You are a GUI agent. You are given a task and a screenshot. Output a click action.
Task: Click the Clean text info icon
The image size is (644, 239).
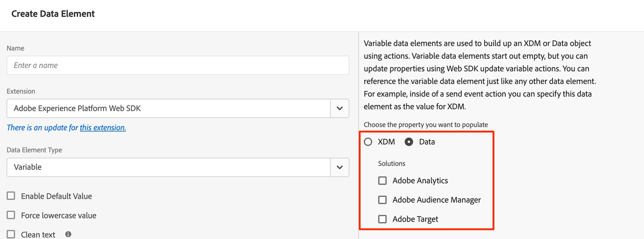point(68,234)
